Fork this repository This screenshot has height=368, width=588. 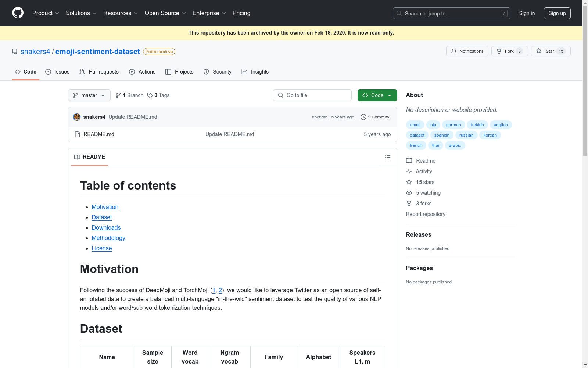pyautogui.click(x=509, y=51)
